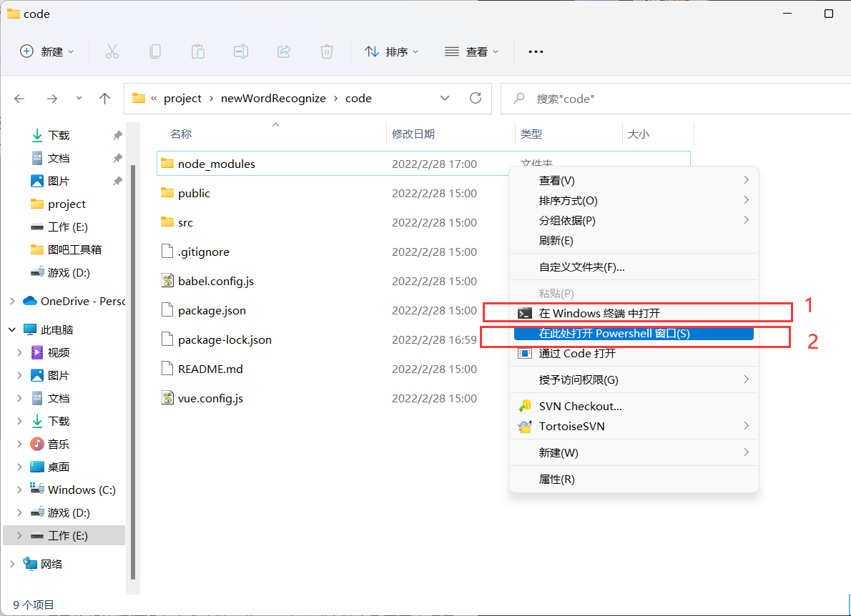Open the three-dot more options menu
Image resolution: width=851 pixels, height=616 pixels.
pos(536,51)
